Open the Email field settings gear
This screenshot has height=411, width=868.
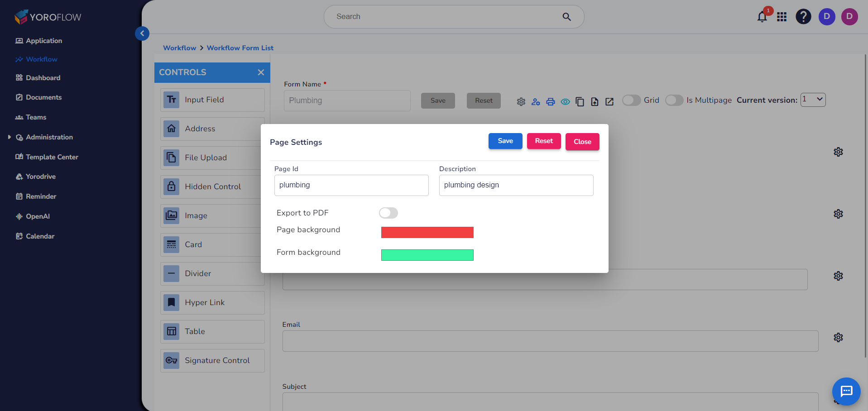pyautogui.click(x=838, y=337)
